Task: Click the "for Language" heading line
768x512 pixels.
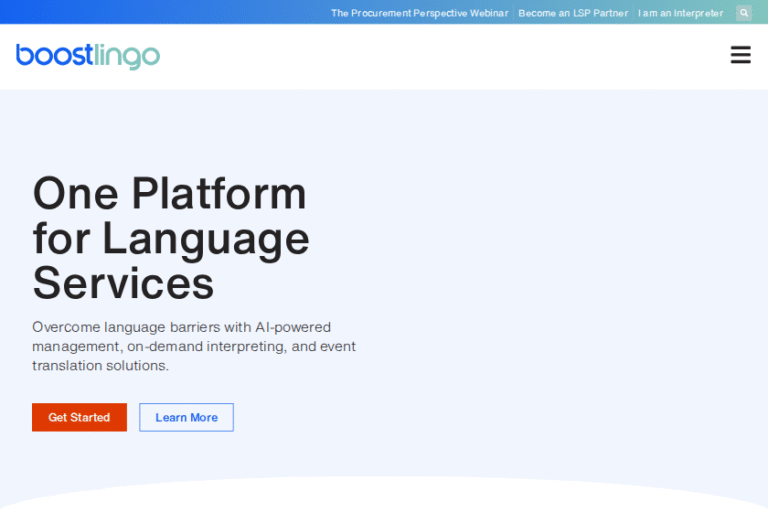Action: click(171, 238)
